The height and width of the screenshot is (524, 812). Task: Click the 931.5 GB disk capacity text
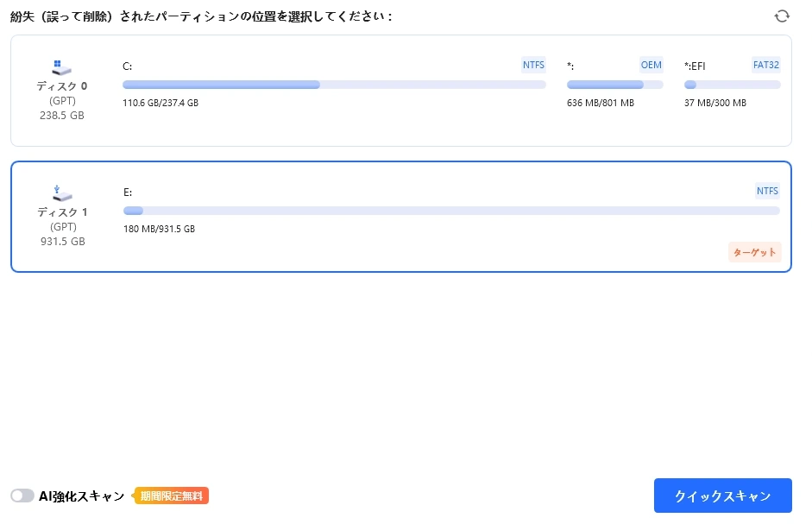pos(63,241)
